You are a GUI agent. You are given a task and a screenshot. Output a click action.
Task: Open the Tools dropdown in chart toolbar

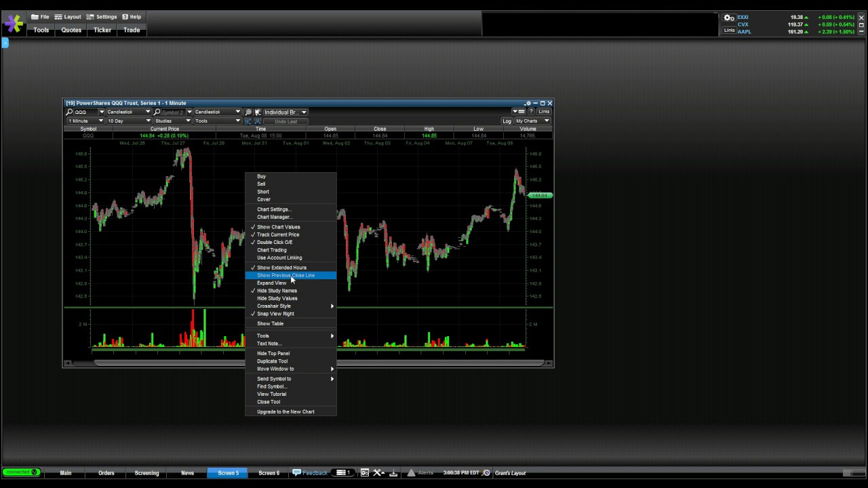[x=217, y=121]
